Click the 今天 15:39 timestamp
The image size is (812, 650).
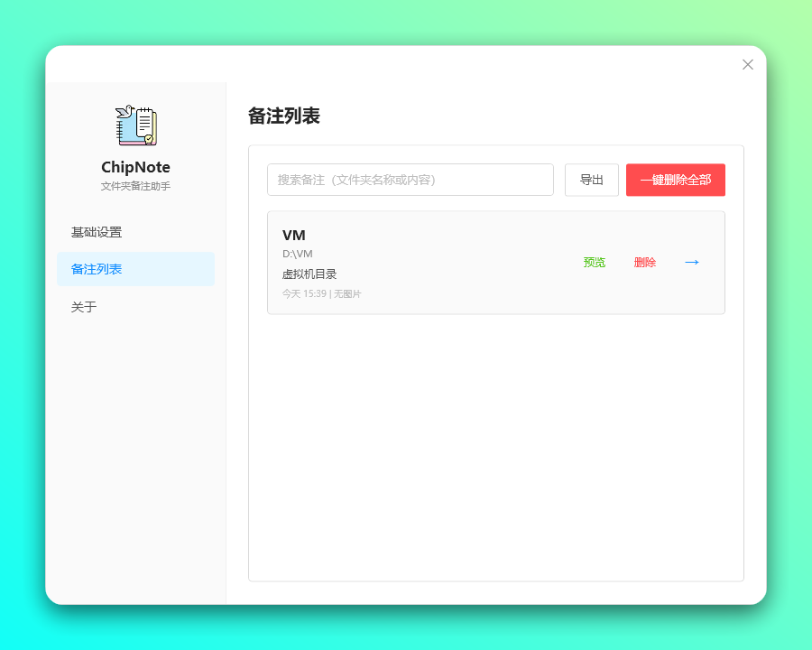point(304,294)
